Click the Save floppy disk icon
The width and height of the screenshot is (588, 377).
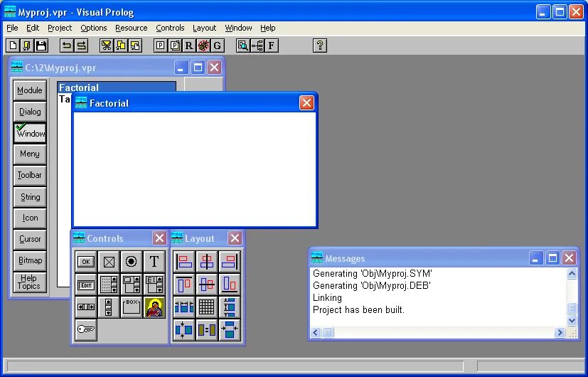point(41,46)
